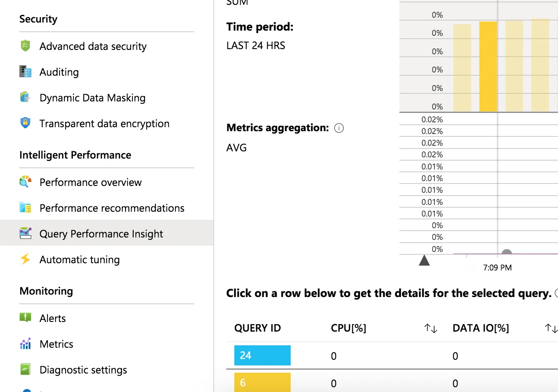
Task: Click the Auditing icon in sidebar
Action: (25, 72)
